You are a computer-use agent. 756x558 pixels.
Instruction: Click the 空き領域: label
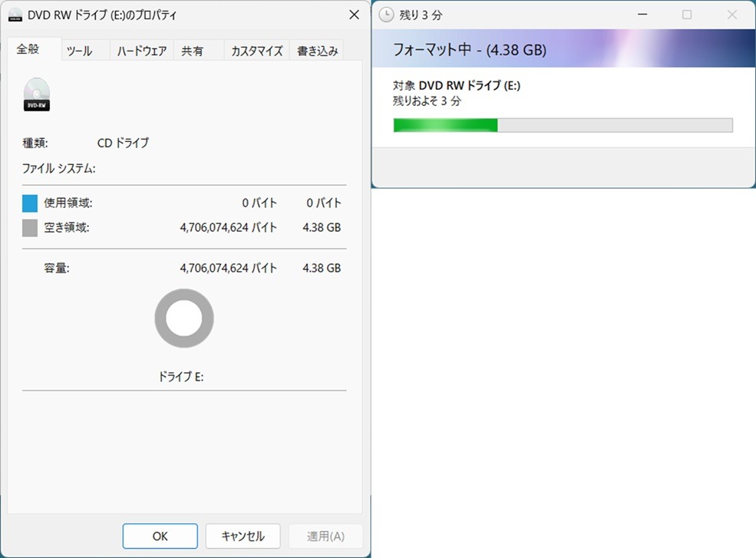(67, 227)
